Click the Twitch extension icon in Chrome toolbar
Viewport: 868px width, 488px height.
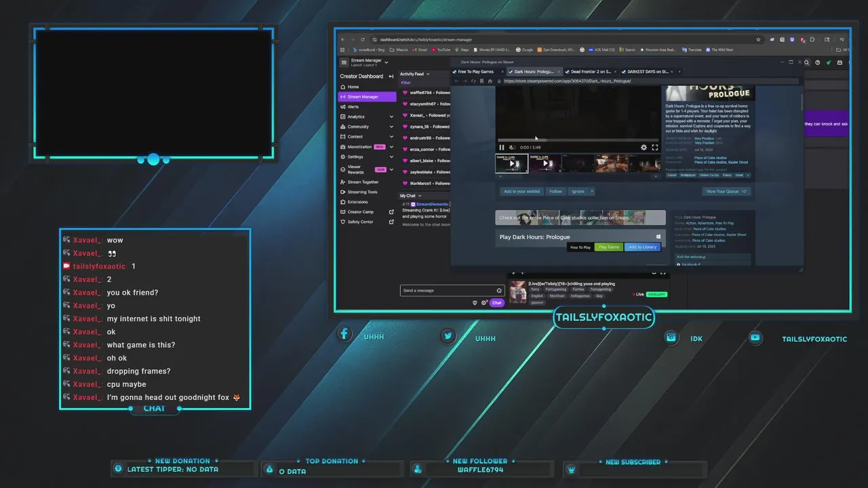(792, 40)
